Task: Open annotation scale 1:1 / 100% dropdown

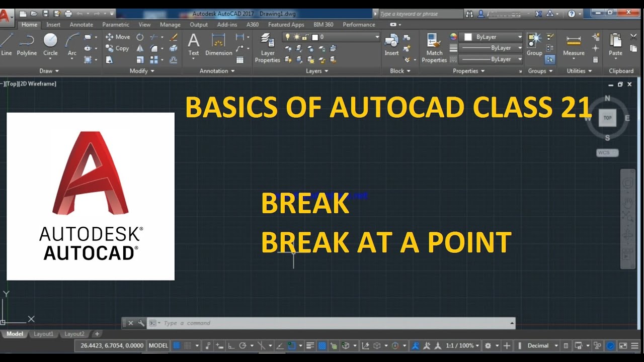Action: pyautogui.click(x=462, y=346)
